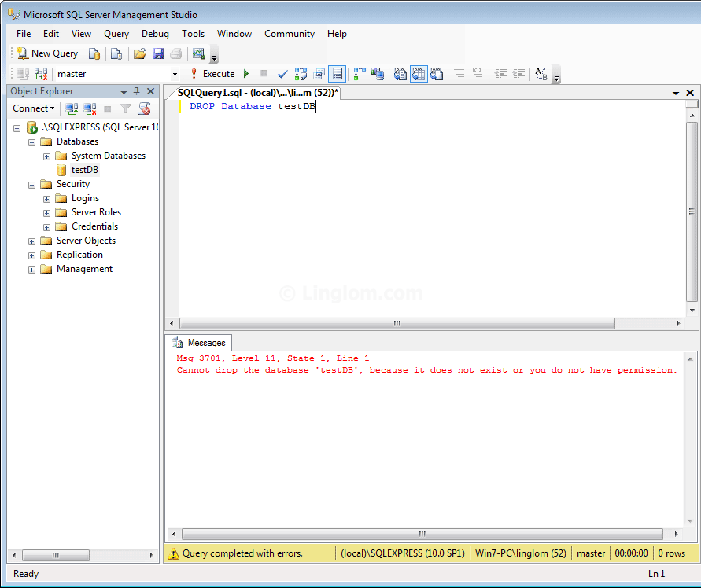
Task: Select the SQLQuery1.sql tab
Action: click(257, 93)
